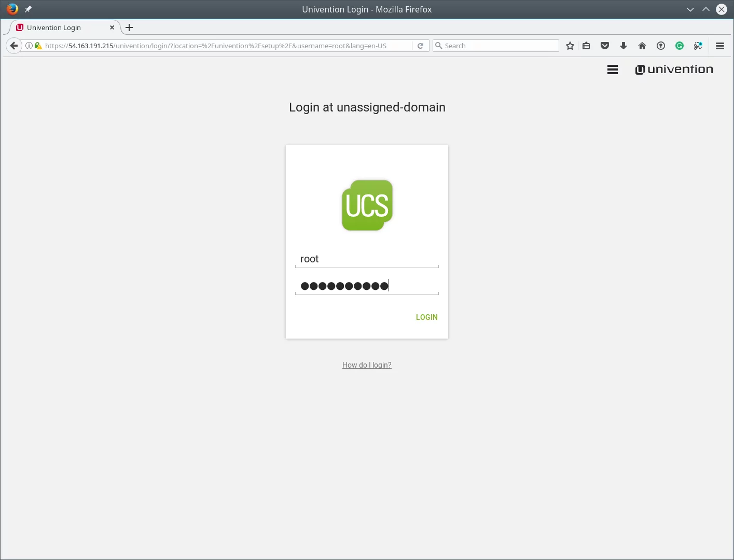
Task: Close the Firefox window
Action: 722,9
